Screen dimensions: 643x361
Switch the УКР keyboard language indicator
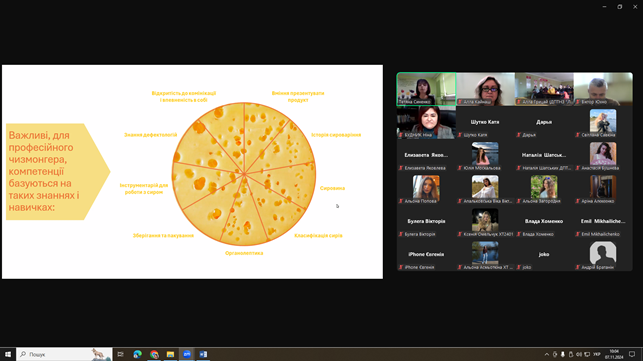(597, 354)
